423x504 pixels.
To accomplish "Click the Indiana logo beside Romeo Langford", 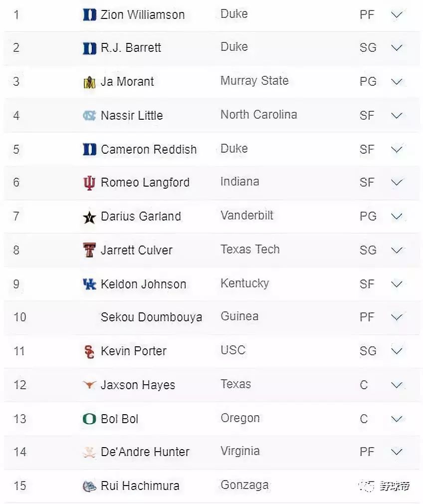I will click(89, 183).
